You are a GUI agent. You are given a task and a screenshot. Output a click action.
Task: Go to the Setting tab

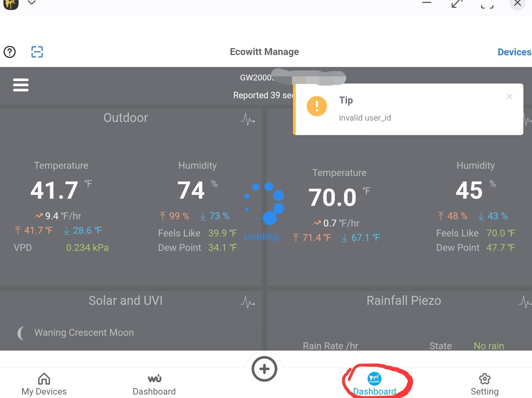click(x=485, y=385)
